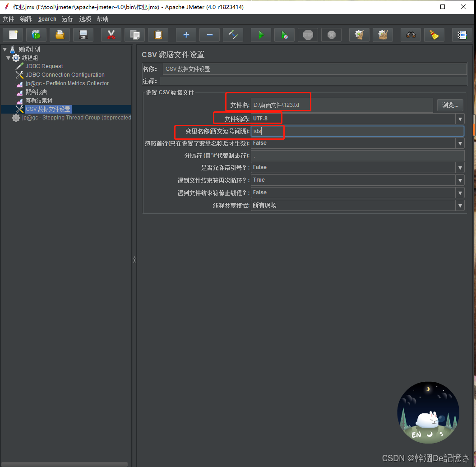Click the panel divider collapse handle
The width and height of the screenshot is (476, 467).
[x=134, y=260]
